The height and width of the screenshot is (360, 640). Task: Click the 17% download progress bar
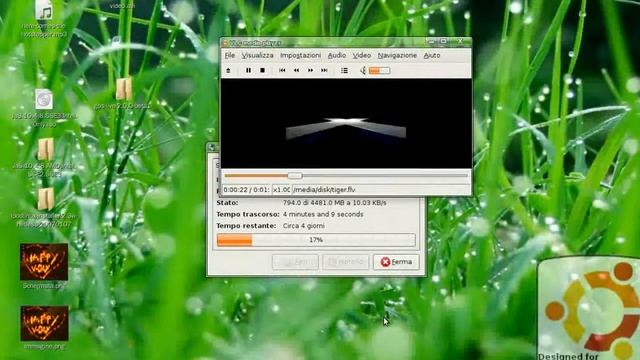click(316, 240)
